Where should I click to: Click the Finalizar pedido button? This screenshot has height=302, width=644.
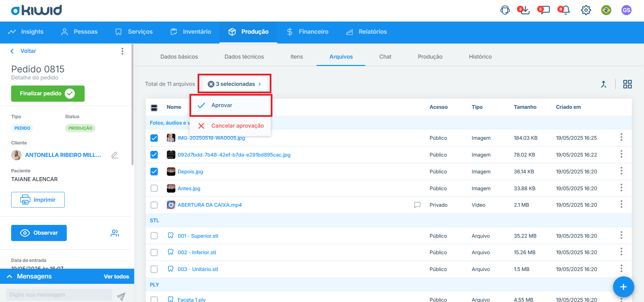pos(48,94)
